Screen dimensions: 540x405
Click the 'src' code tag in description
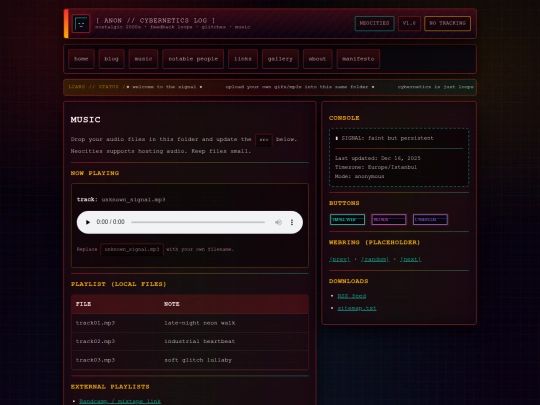coord(264,140)
